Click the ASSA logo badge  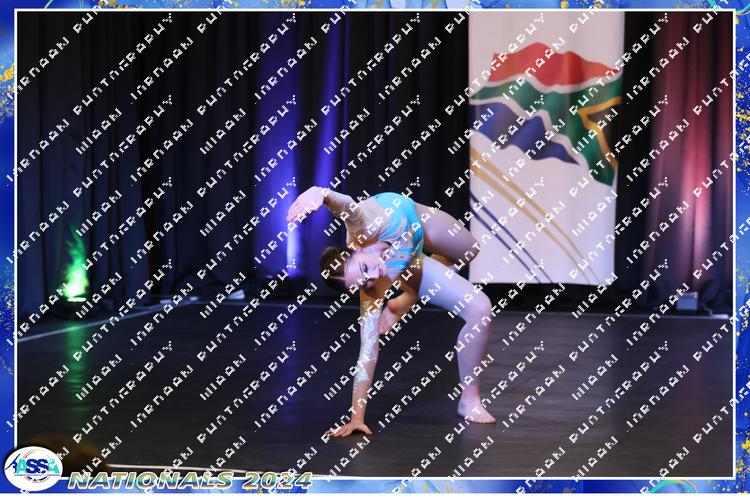33,468
